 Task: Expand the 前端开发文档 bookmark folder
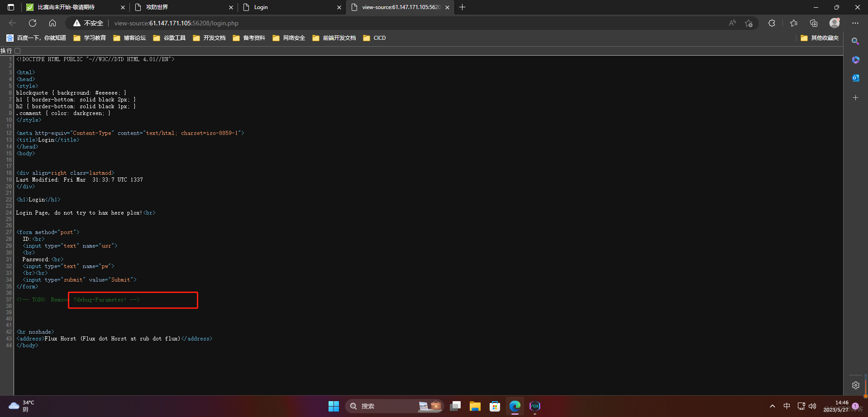[334, 38]
